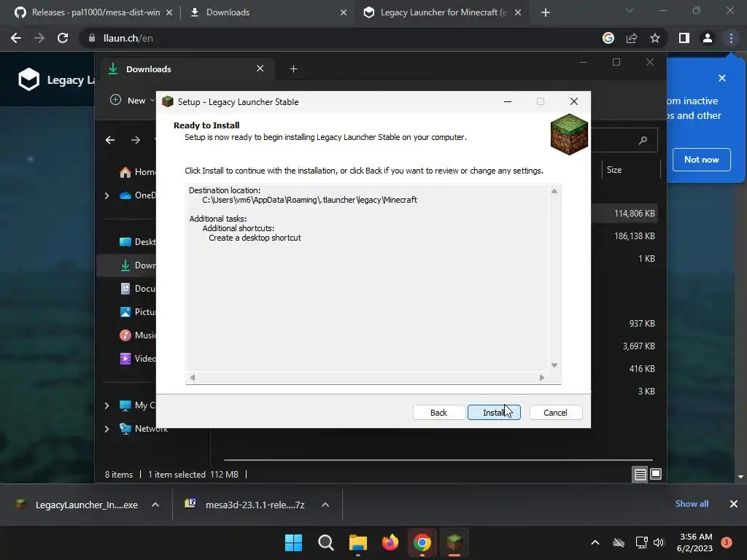The height and width of the screenshot is (560, 747).
Task: Click the Downloads tab in File Explorer
Action: [186, 69]
